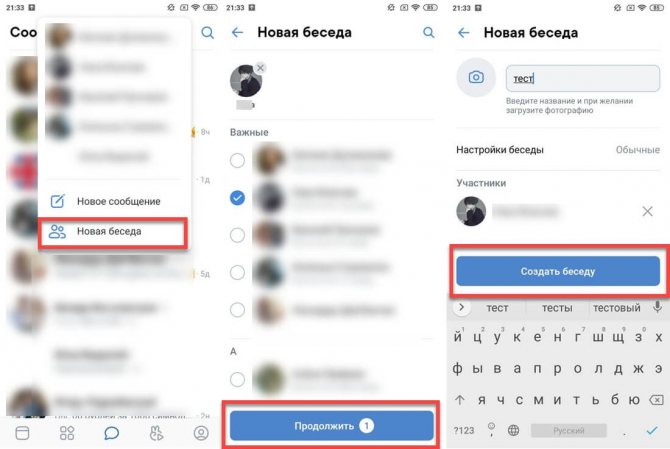Screen dimensions: 670x449
Task: Select the first contact under Важные
Action: coord(237,161)
